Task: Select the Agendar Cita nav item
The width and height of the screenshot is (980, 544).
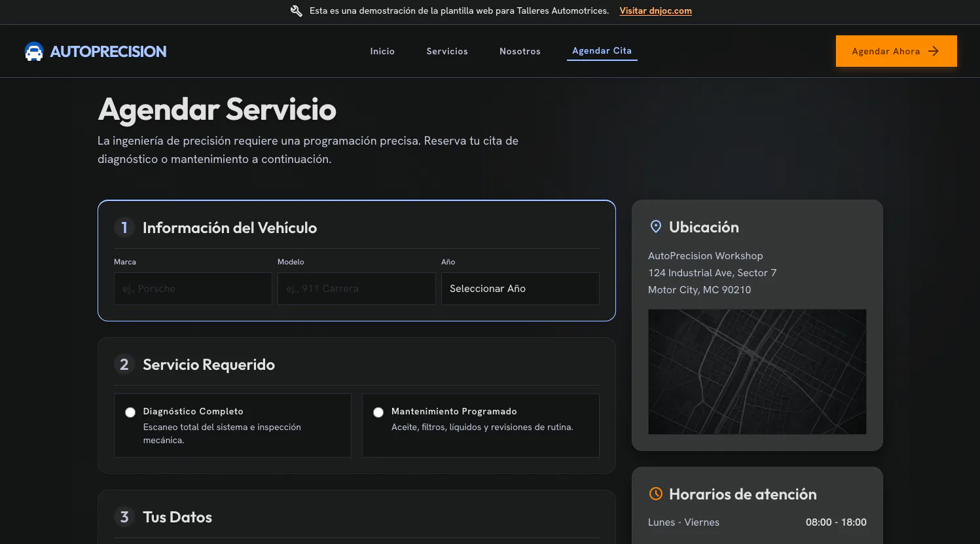Action: pyautogui.click(x=602, y=50)
